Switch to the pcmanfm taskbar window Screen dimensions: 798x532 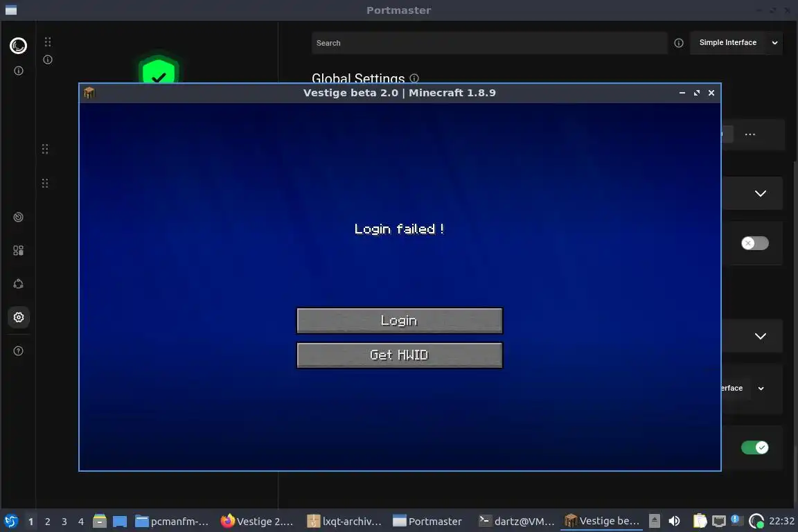[172, 522]
